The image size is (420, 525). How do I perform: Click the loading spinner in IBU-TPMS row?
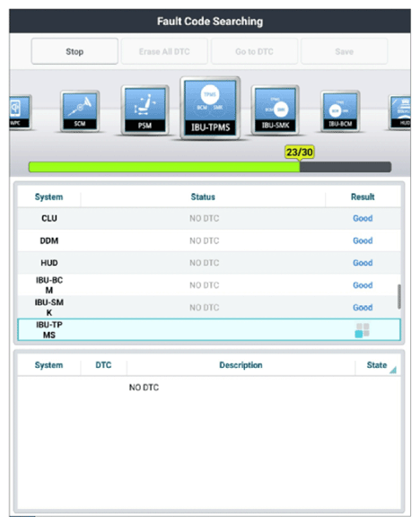tap(362, 330)
